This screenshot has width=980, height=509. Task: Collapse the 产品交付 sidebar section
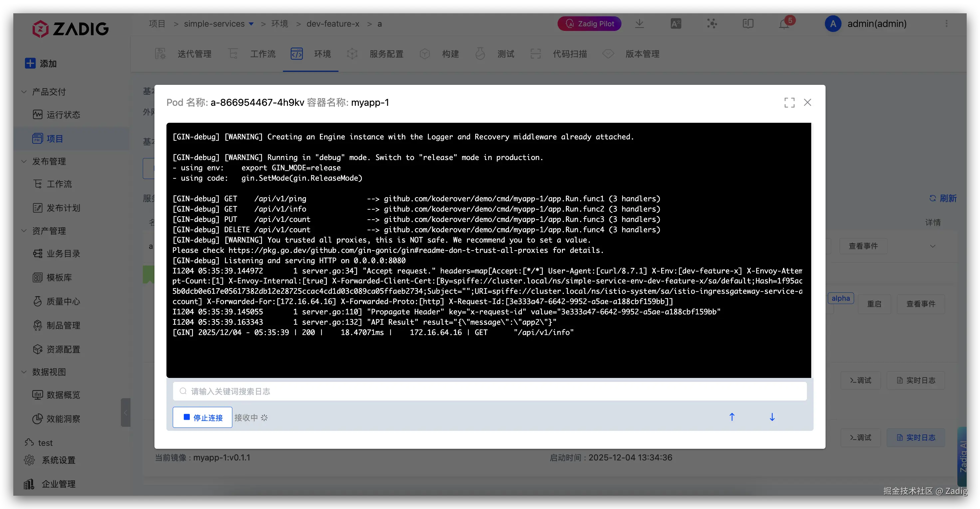(24, 91)
